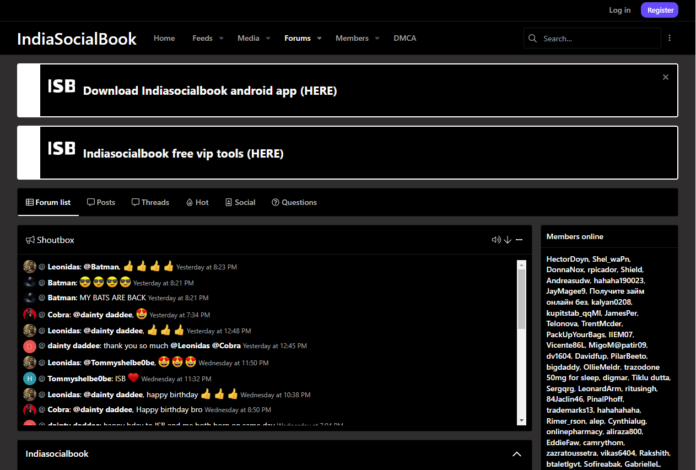Open the three-dot menu beside search
696x470 pixels.
(669, 38)
